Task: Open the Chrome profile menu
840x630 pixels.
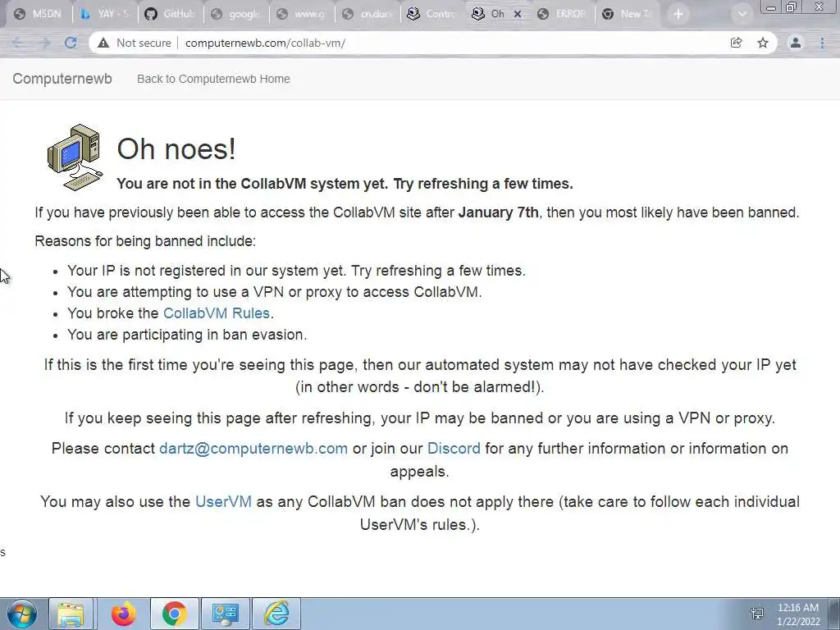Action: tap(796, 43)
